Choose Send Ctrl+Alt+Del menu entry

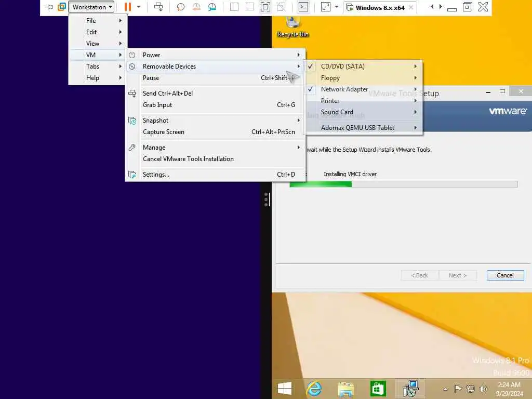(215, 94)
